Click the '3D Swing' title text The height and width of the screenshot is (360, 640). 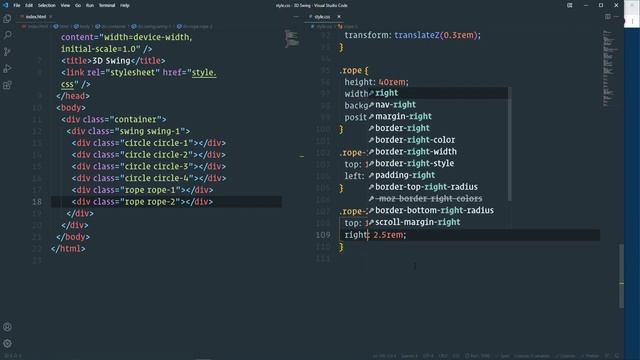(111, 61)
